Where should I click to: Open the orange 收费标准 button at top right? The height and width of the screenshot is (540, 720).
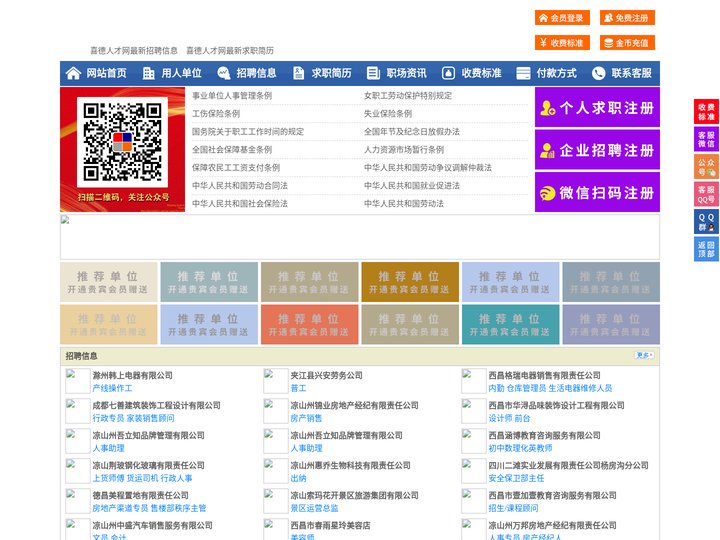[562, 43]
